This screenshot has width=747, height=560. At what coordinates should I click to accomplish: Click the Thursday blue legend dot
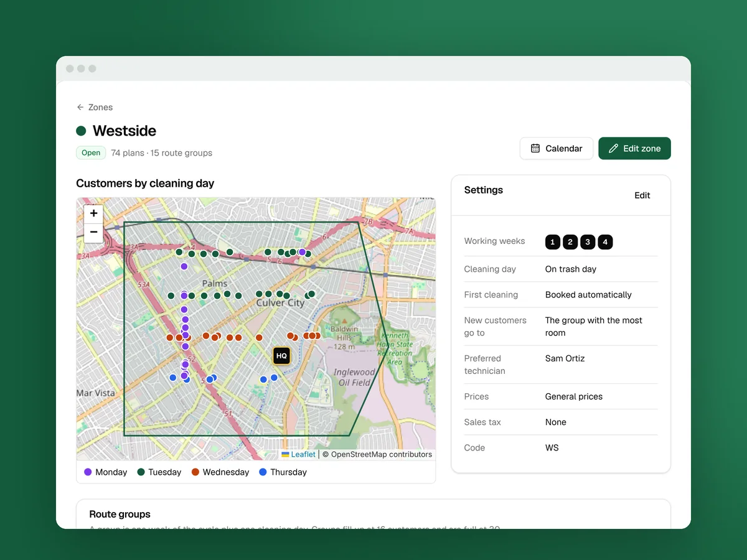263,472
